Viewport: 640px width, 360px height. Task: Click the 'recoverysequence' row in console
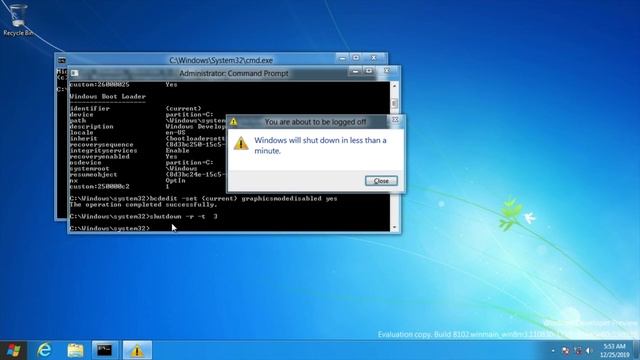click(147, 144)
